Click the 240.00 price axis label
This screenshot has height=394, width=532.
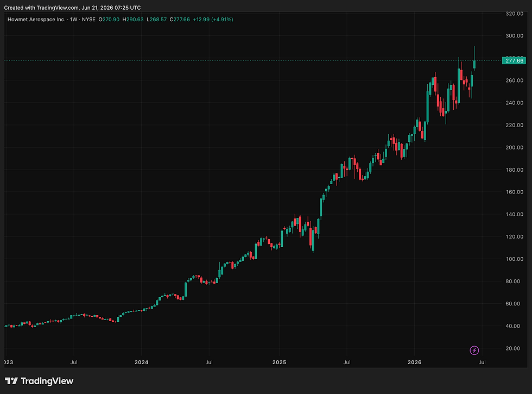tap(515, 103)
